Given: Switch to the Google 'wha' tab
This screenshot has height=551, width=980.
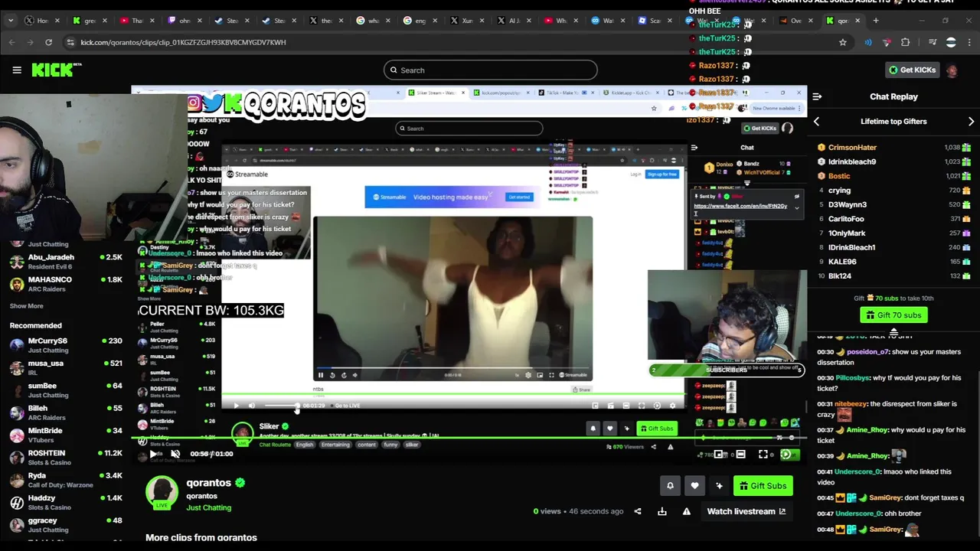Looking at the screenshot, I should 373,21.
